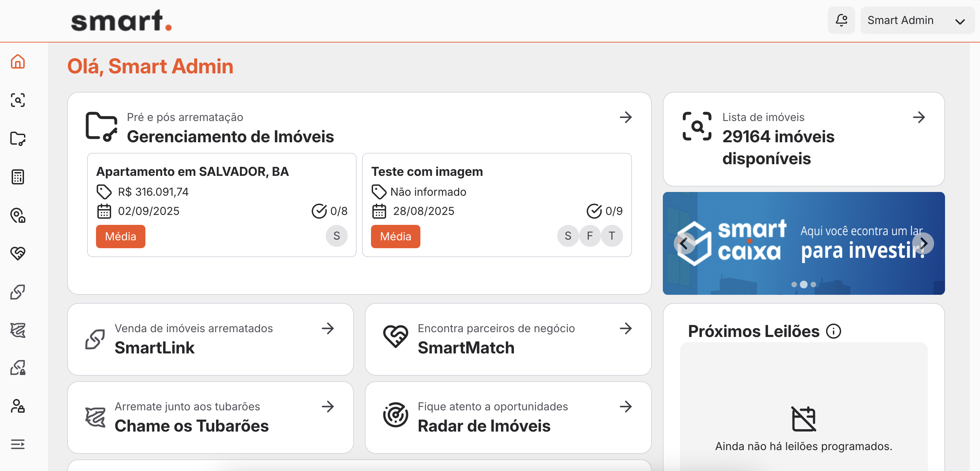The image size is (980, 471).
Task: Open the property search scanner icon in sidebar
Action: click(x=17, y=100)
